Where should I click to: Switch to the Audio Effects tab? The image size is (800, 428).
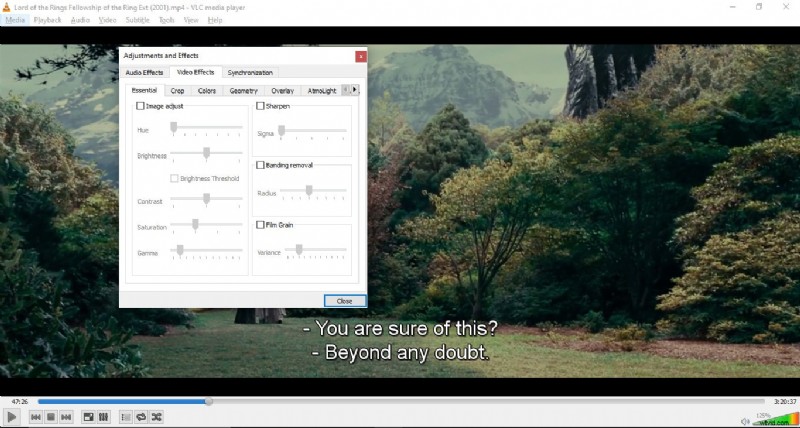point(144,73)
